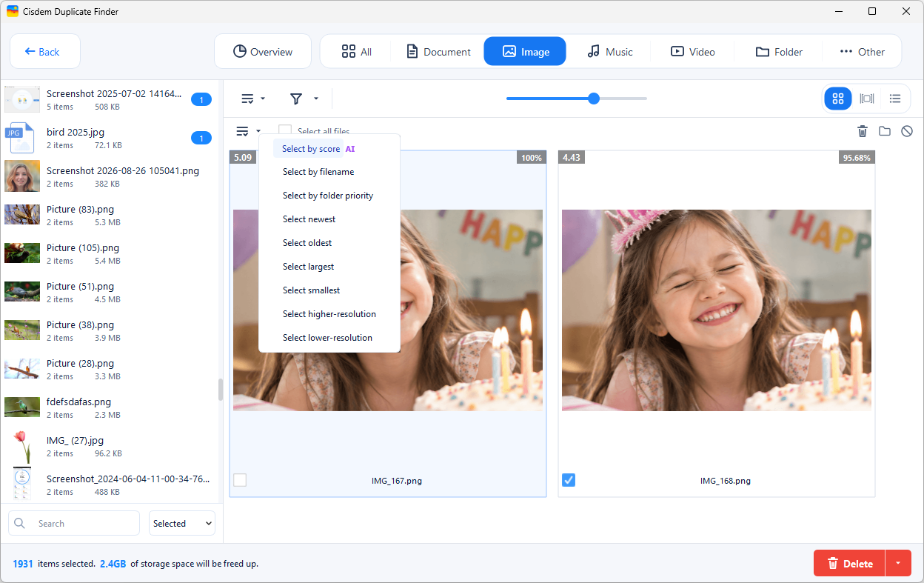This screenshot has height=583, width=924.
Task: Check the box for IMG_167.png
Action: click(240, 480)
